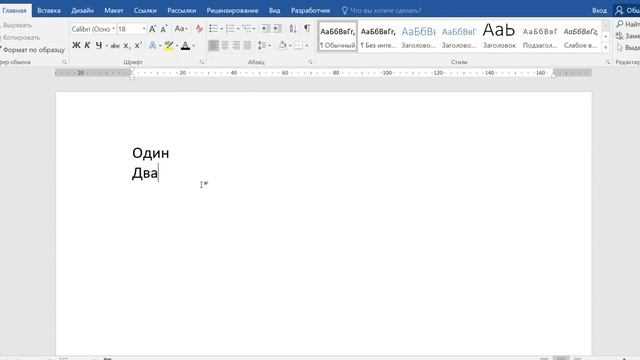
Task: Click Формат по образцу button
Action: point(33,50)
